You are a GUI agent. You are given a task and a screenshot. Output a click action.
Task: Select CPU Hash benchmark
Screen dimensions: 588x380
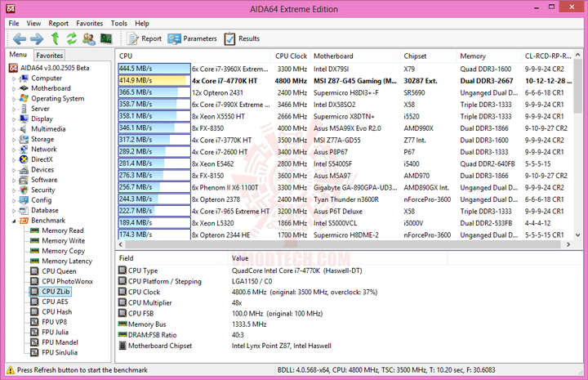point(56,311)
